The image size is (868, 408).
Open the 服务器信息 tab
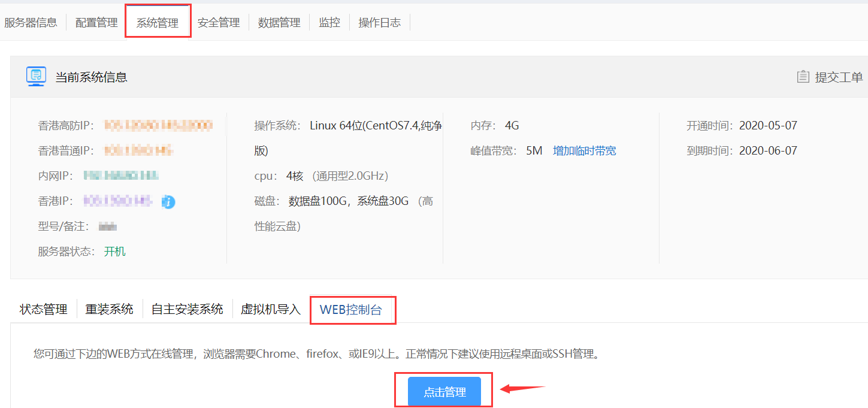31,23
